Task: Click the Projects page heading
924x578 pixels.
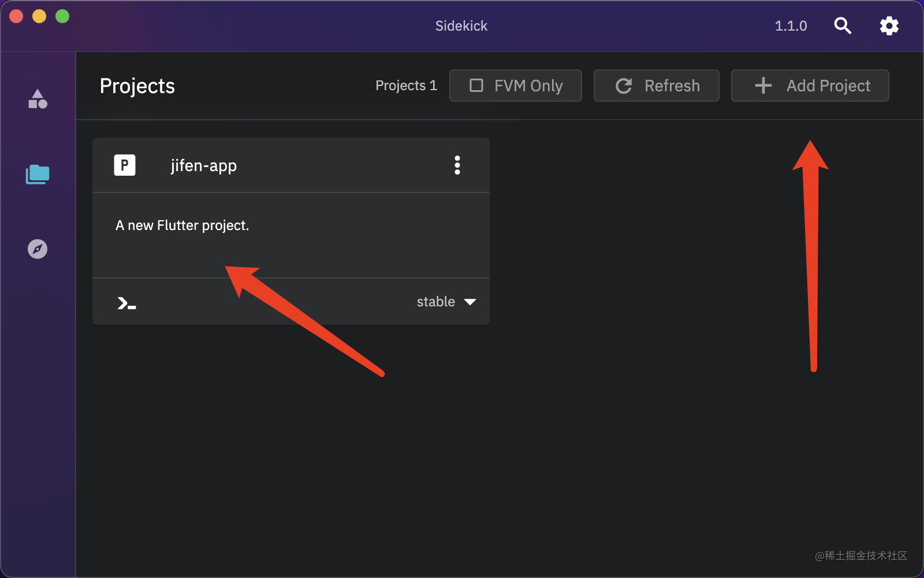Action: point(137,86)
